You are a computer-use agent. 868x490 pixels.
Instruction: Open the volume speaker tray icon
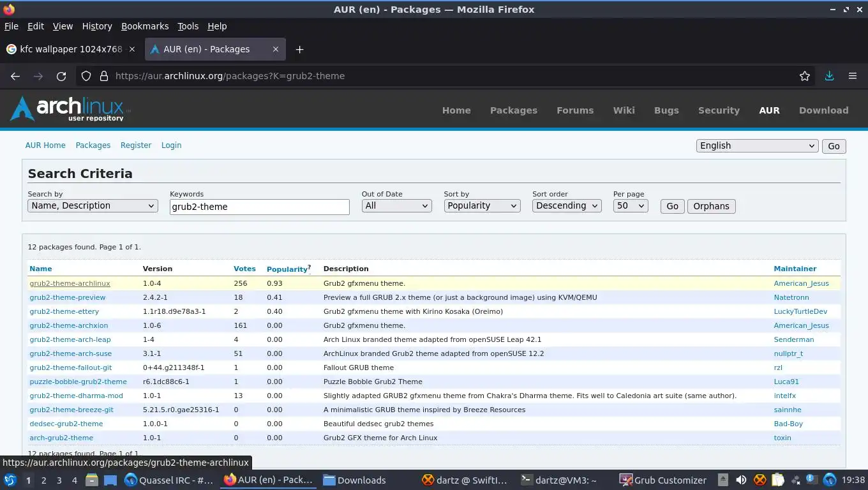click(x=741, y=480)
